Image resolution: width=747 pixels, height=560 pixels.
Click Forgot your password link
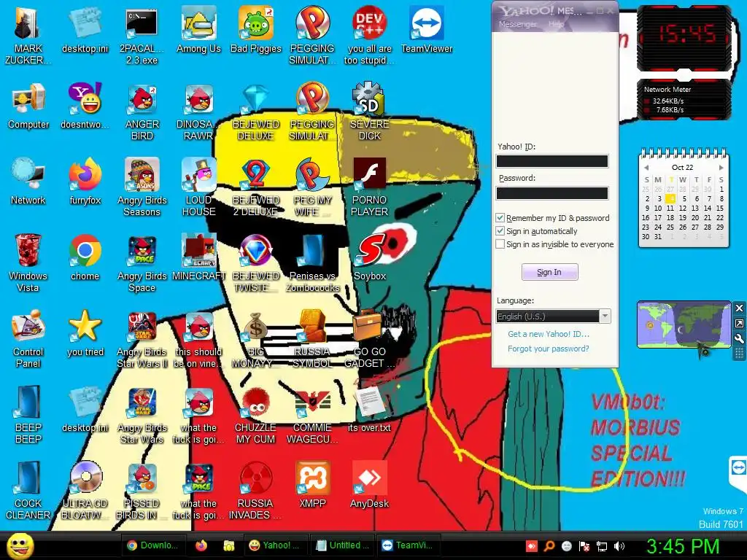(x=549, y=349)
